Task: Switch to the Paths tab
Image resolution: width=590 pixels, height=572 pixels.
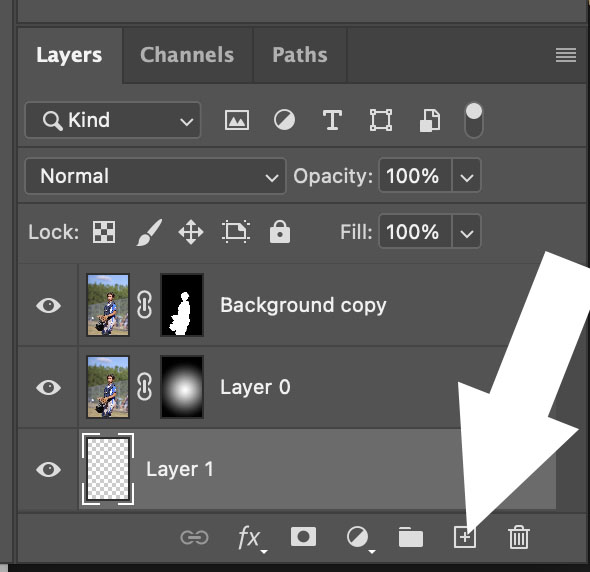Action: pos(300,55)
